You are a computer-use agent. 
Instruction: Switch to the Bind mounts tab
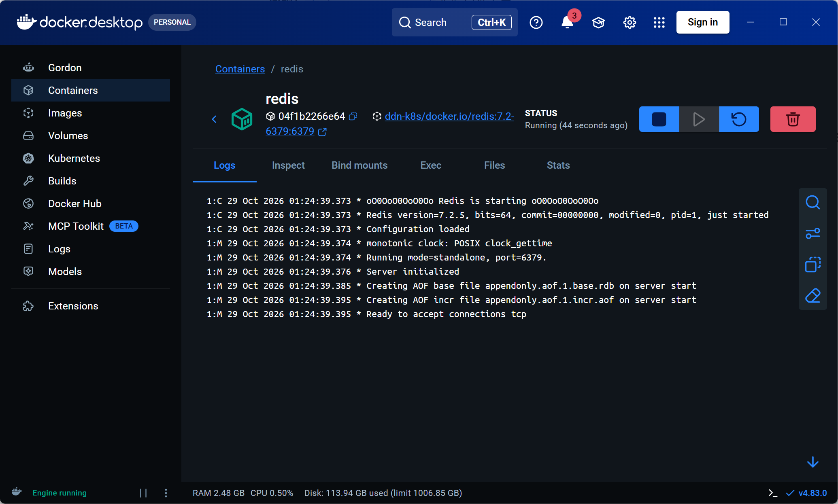point(359,165)
